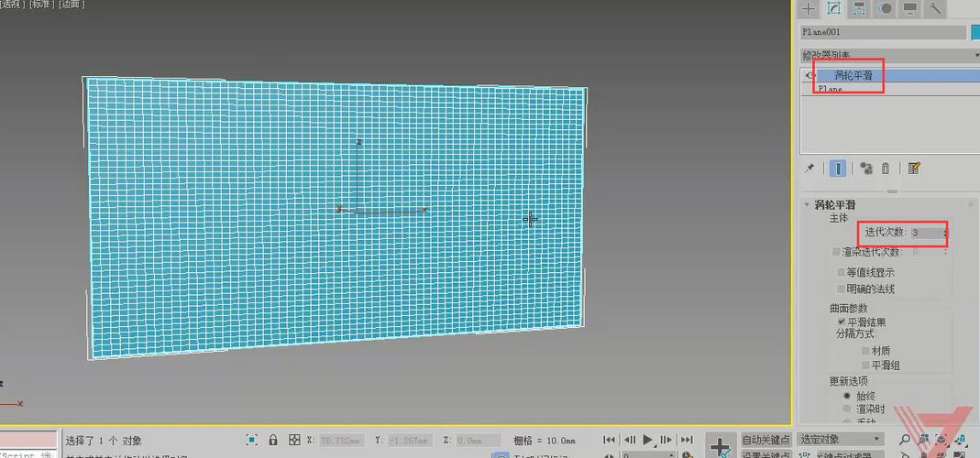Open configure modifier sets icon
Screen dimensions: 980x458
913,169
